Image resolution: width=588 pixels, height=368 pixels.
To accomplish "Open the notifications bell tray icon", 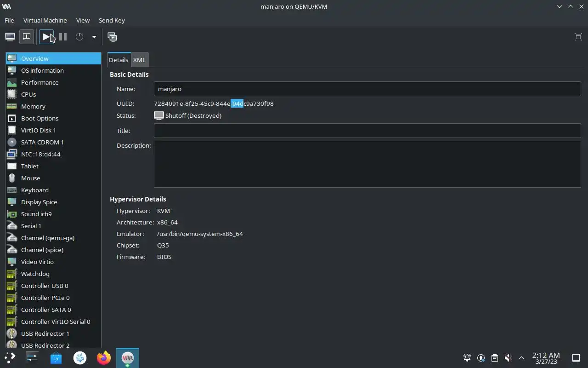I will pyautogui.click(x=467, y=357).
